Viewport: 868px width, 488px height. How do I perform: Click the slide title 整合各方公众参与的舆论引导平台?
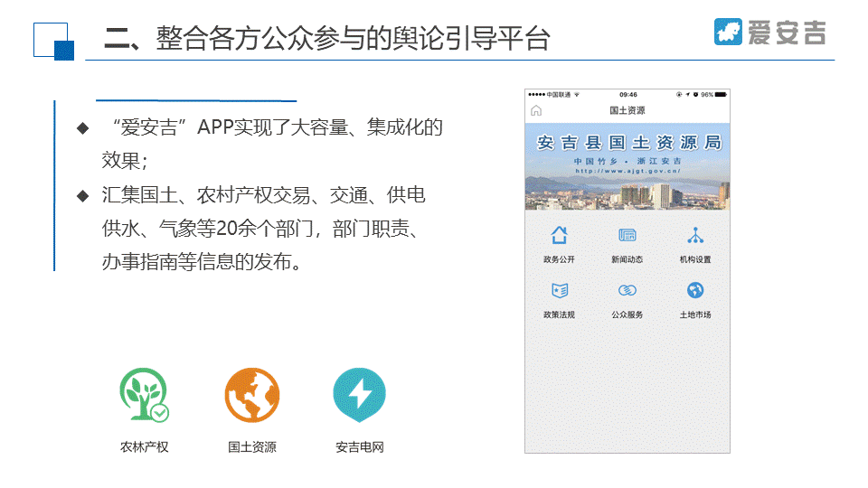pos(353,38)
